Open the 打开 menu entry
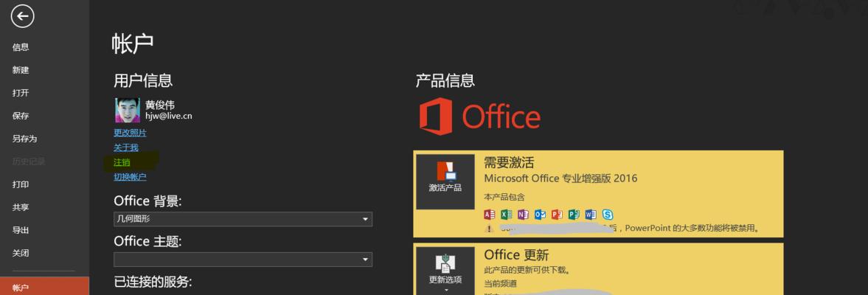868x295 pixels. point(21,92)
